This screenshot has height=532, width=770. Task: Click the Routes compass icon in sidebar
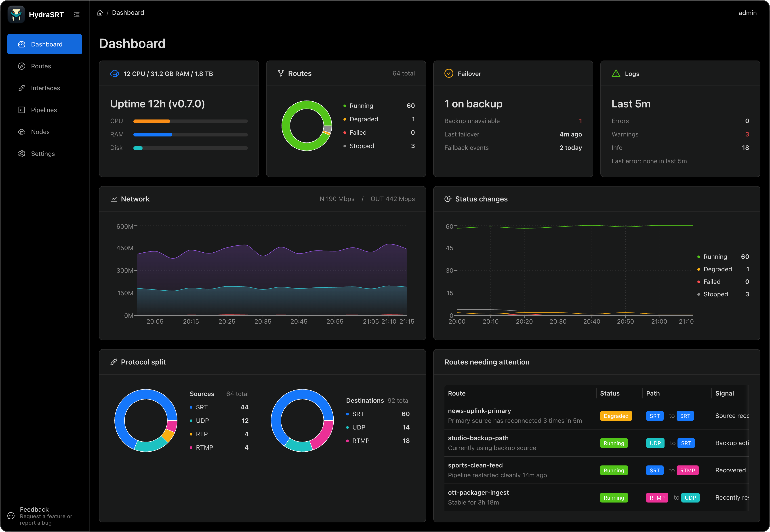coord(22,66)
